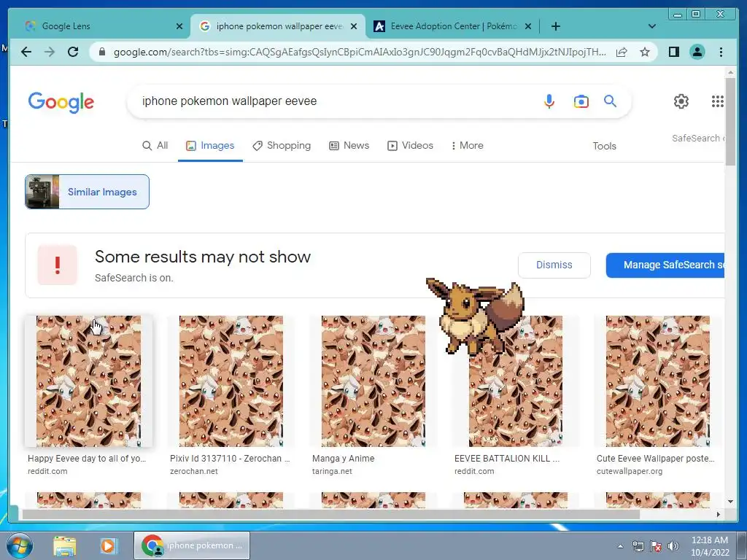Viewport: 747px width, 560px height.
Task: Open Happy Eevee day image thumbnail
Action: click(88, 381)
